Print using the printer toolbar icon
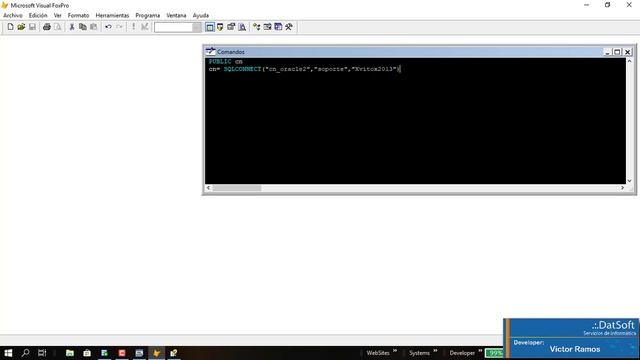 pyautogui.click(x=47, y=27)
